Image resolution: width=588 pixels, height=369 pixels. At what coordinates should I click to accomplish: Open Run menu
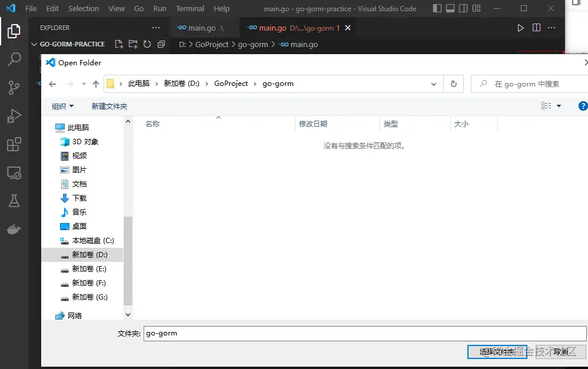click(x=160, y=8)
